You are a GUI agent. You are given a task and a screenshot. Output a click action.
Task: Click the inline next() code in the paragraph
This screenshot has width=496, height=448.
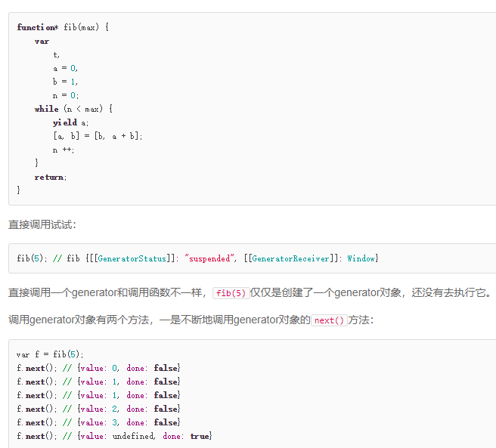(x=329, y=320)
